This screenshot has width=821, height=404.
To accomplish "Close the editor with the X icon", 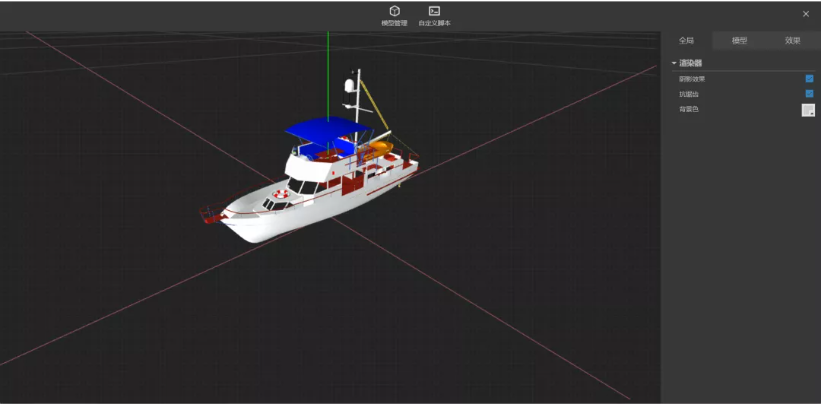I will 806,14.
